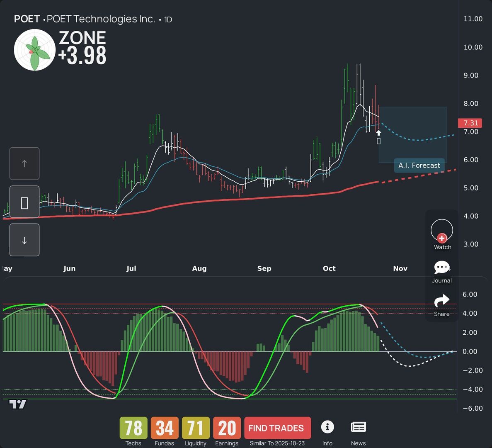The image size is (492, 448).
Task: Click the green flower zone radar icon
Action: coord(35,50)
